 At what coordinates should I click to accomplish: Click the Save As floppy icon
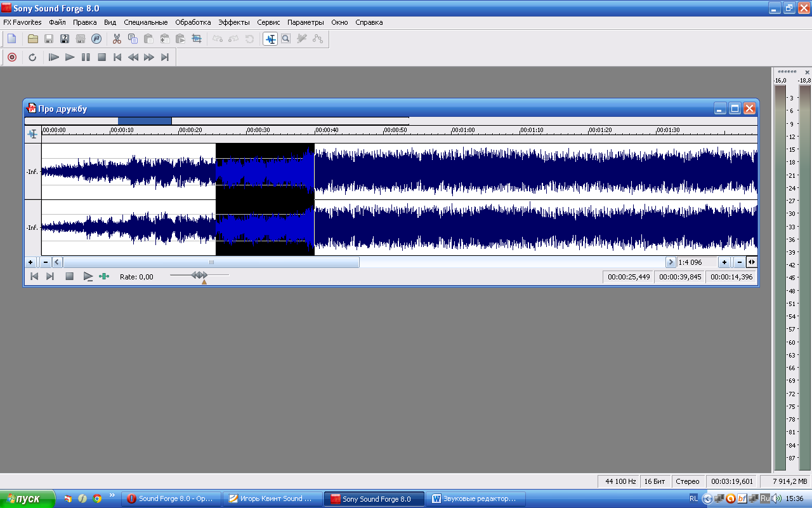[65, 39]
